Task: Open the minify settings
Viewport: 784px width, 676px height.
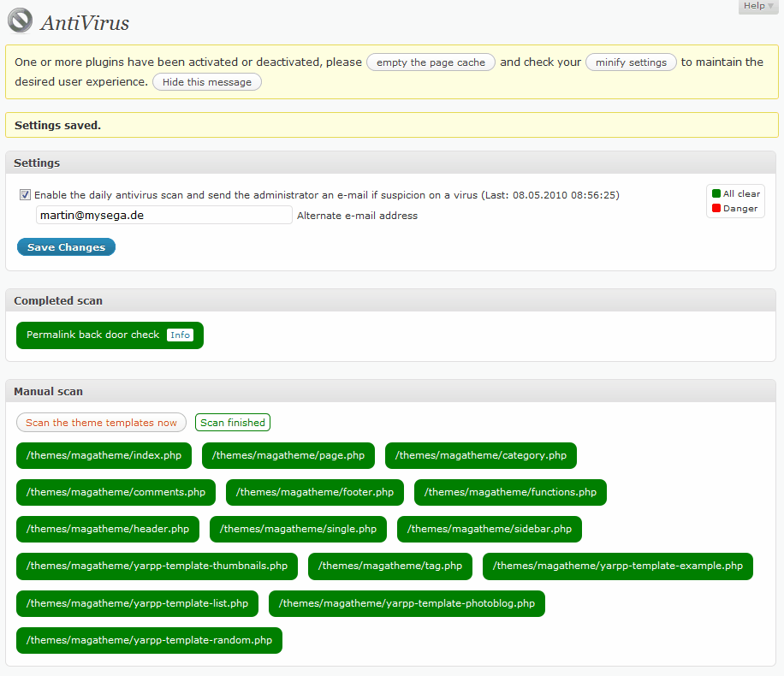Action: (631, 62)
